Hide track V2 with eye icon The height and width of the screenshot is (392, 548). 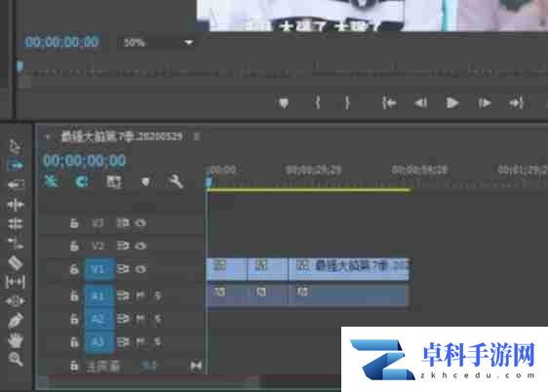coord(140,246)
